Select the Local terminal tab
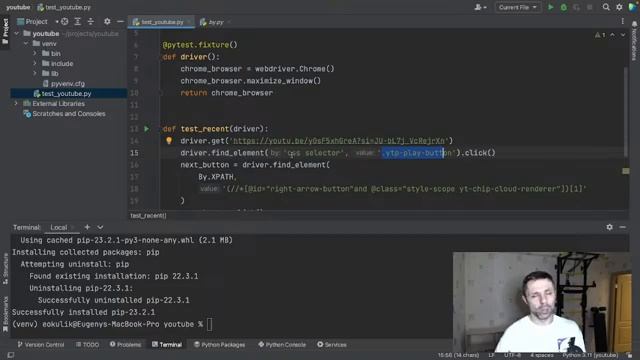The image size is (640, 360). click(59, 227)
